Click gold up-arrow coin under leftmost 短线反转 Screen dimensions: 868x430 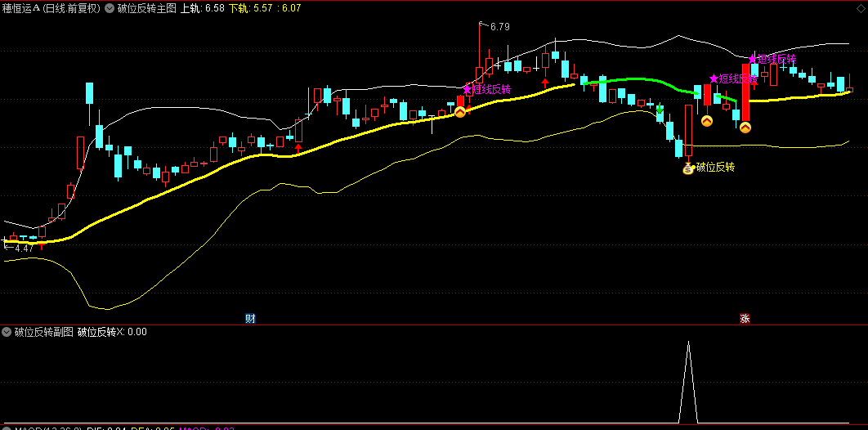coord(460,112)
